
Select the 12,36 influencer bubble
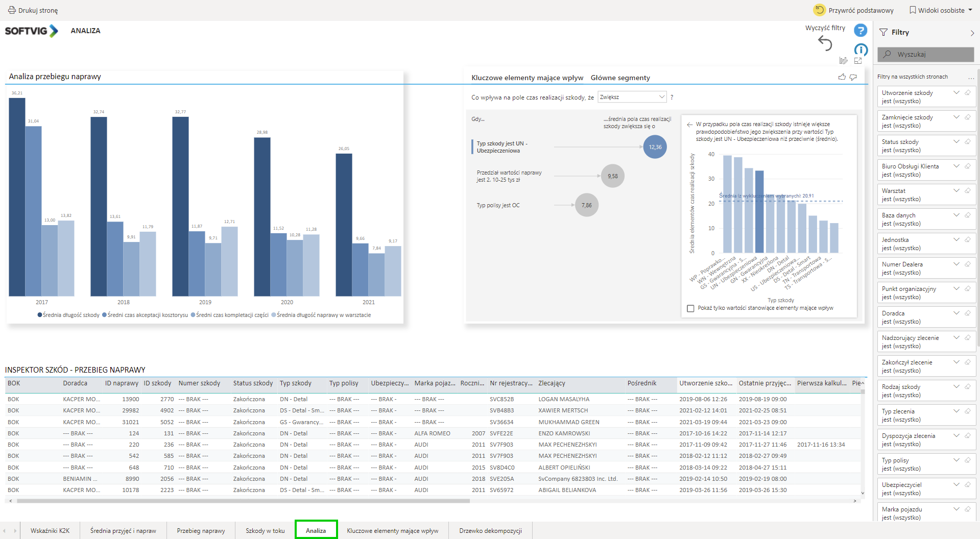tap(655, 147)
